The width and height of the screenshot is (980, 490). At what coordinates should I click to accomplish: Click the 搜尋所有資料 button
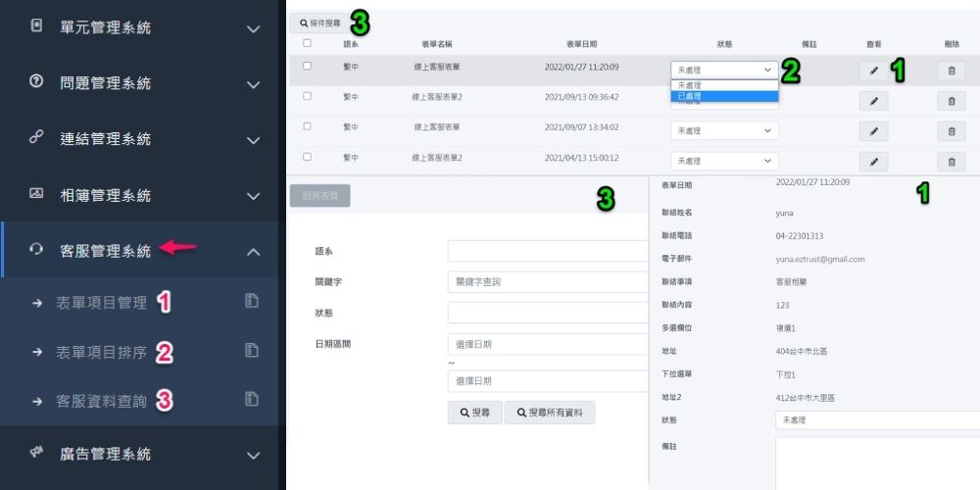pos(550,413)
